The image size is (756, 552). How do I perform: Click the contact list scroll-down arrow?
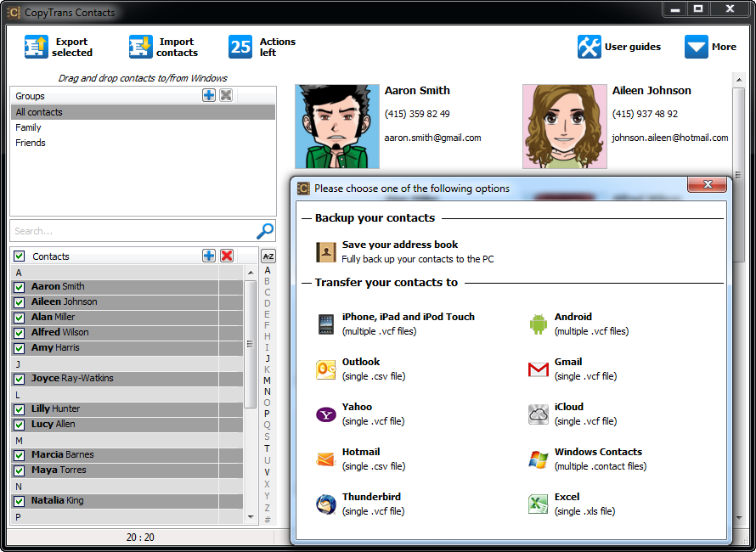[x=251, y=517]
